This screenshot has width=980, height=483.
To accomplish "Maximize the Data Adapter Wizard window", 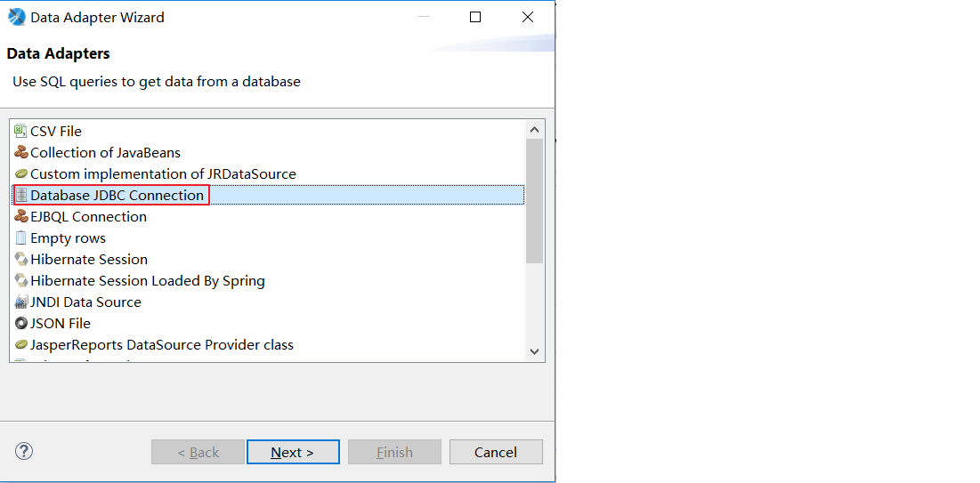I will (475, 17).
